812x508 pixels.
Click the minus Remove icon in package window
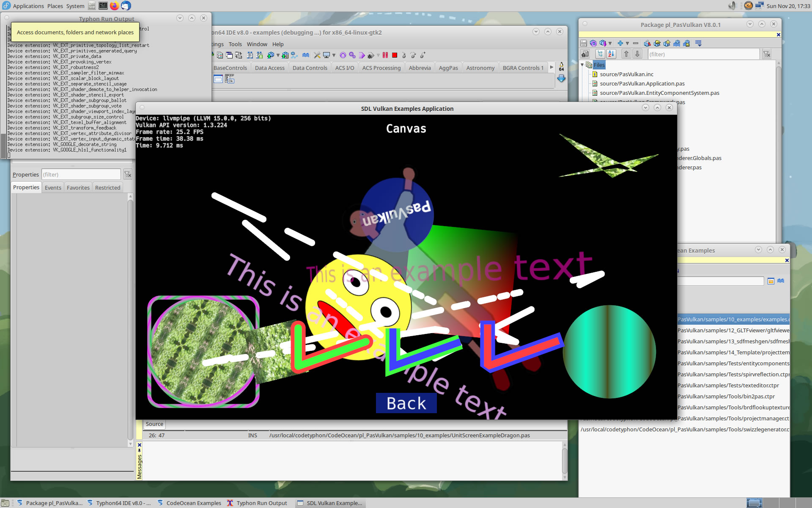click(x=636, y=43)
